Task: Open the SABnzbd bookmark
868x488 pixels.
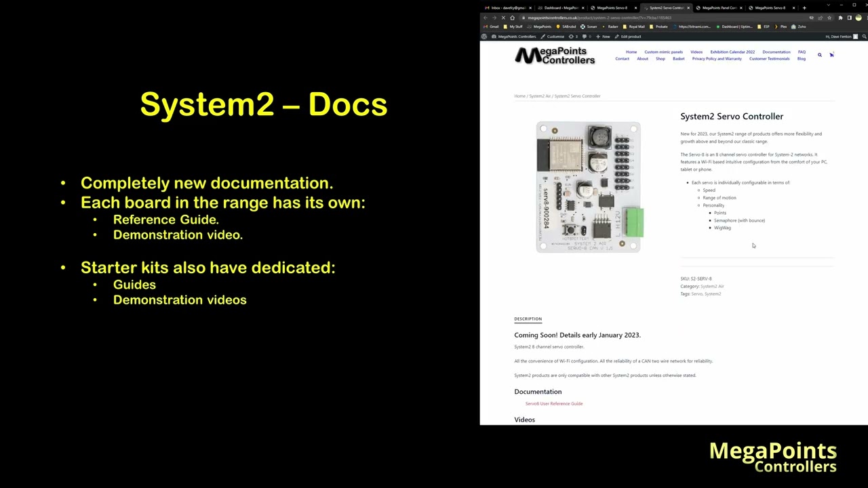Action: tap(566, 26)
